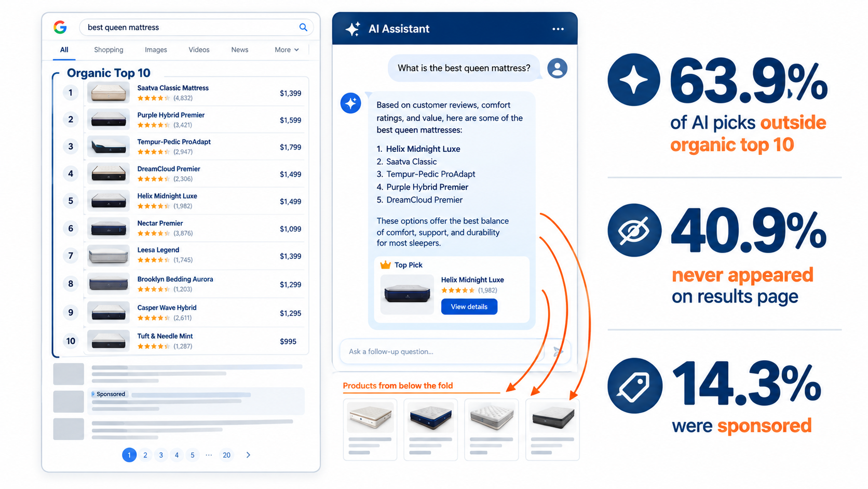Click the crossed-eye icon beside 40.9%
Screen dimensions: 868x489
[634, 230]
